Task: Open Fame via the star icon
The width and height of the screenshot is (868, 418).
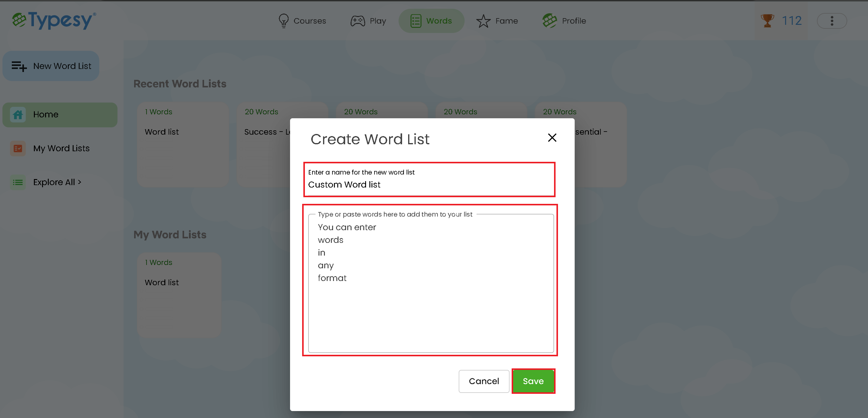Action: click(483, 21)
